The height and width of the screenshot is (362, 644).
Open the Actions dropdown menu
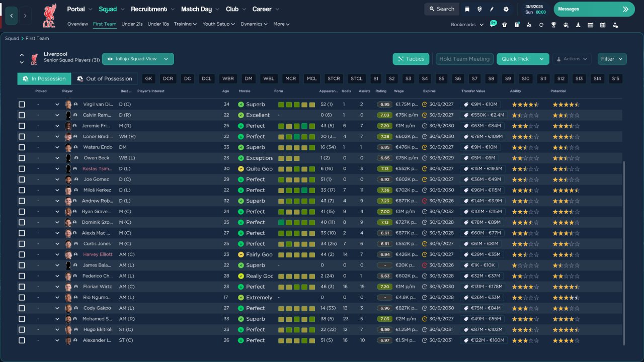point(572,59)
